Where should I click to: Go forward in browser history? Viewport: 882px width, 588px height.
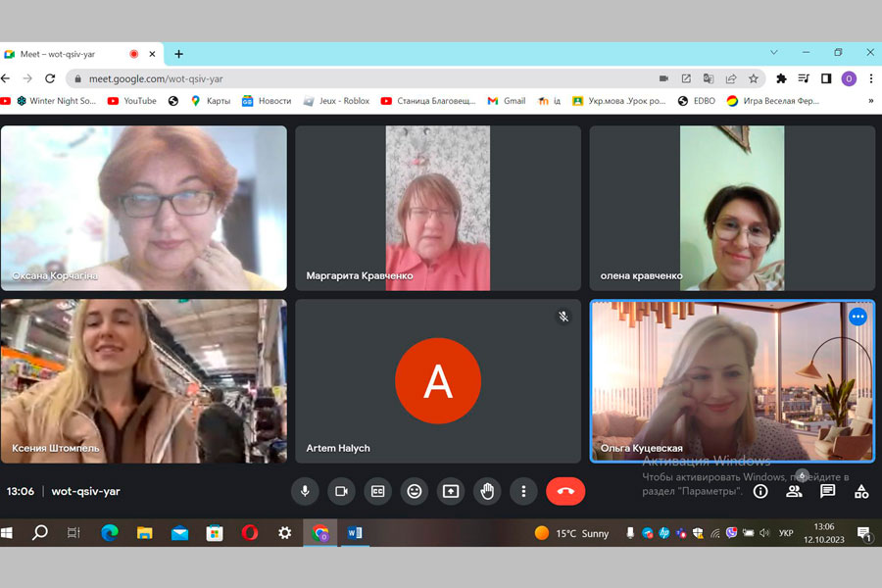point(27,78)
